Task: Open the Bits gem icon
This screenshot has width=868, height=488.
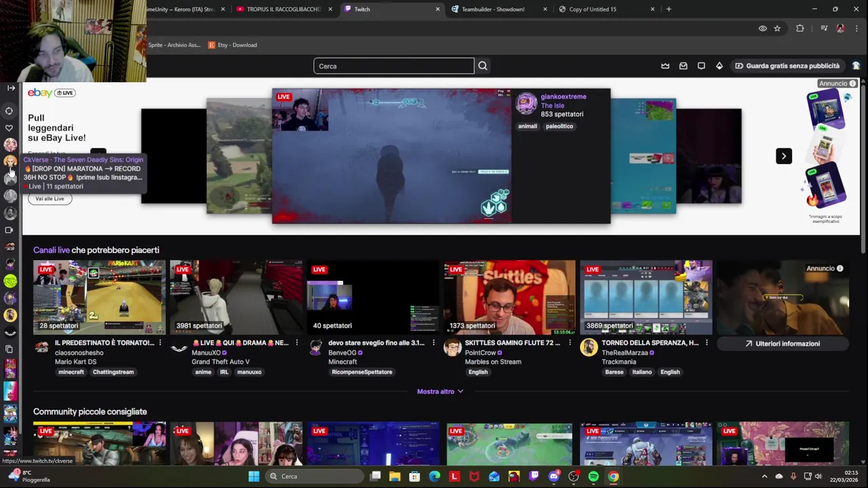Action: (x=719, y=66)
